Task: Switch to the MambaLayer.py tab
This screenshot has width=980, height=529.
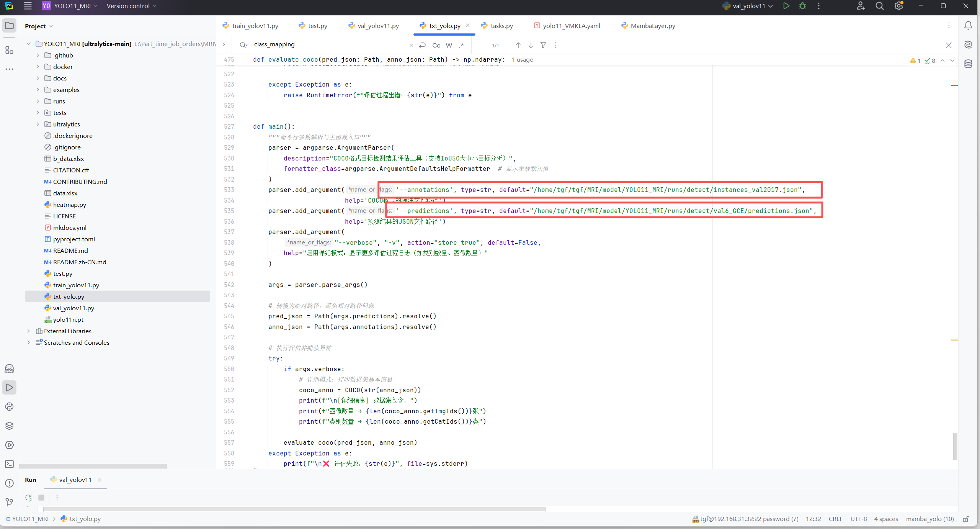Action: click(x=652, y=26)
